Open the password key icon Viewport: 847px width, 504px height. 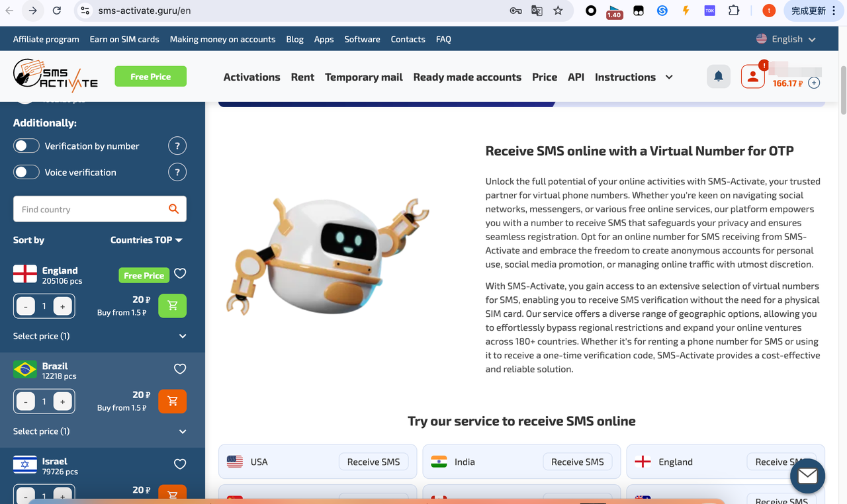pyautogui.click(x=515, y=11)
